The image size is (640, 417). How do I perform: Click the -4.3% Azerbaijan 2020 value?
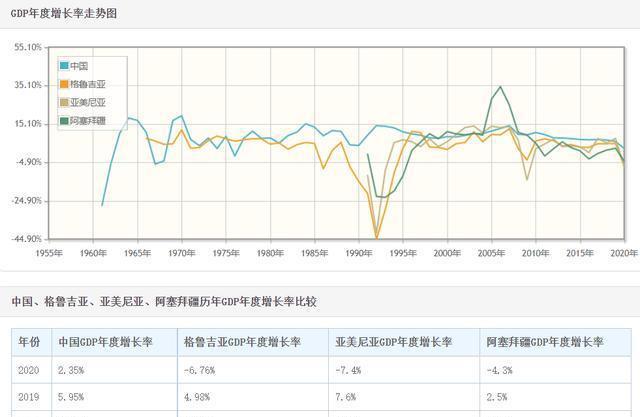pos(499,370)
